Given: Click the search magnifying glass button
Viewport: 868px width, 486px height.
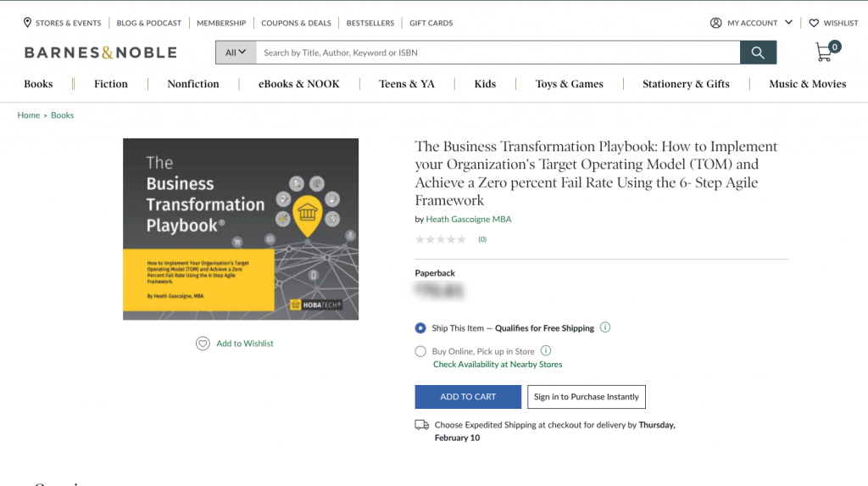Looking at the screenshot, I should tap(758, 53).
